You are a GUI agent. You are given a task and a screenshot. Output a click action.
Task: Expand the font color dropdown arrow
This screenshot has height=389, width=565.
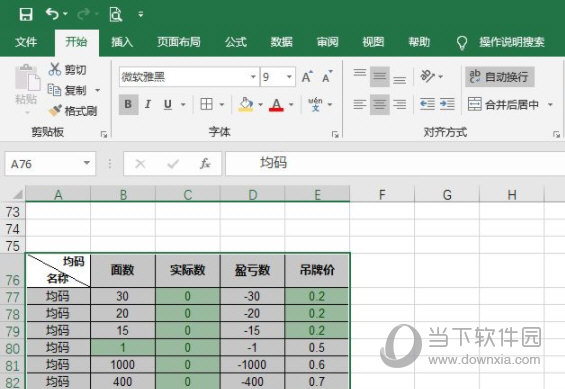(x=291, y=104)
